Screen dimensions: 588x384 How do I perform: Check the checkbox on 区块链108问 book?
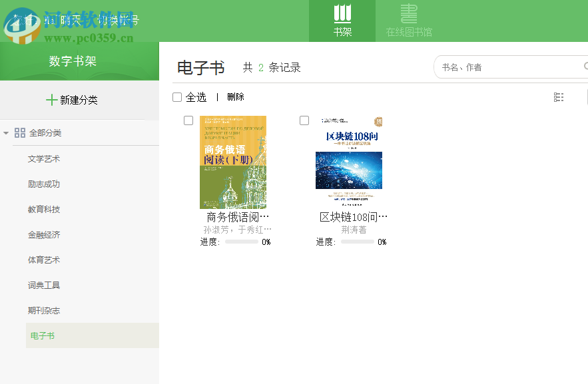(304, 120)
